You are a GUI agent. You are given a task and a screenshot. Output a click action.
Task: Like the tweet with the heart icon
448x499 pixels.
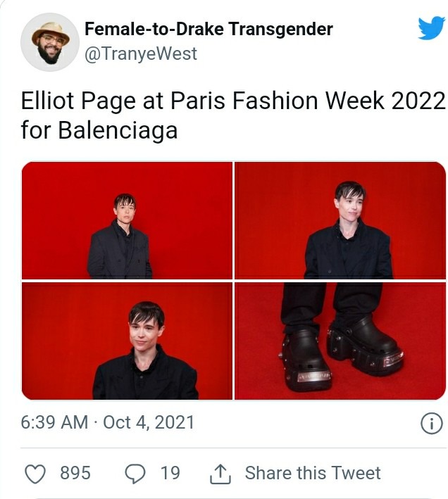click(x=35, y=474)
